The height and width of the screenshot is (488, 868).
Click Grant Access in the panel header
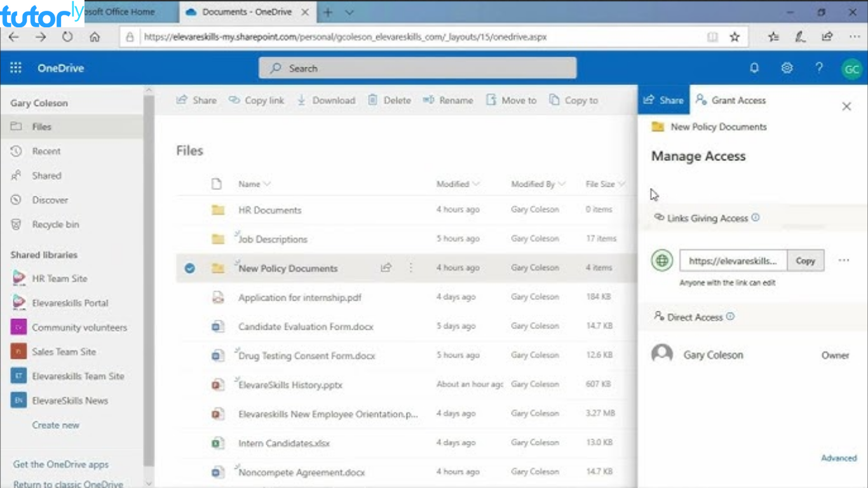tap(731, 100)
